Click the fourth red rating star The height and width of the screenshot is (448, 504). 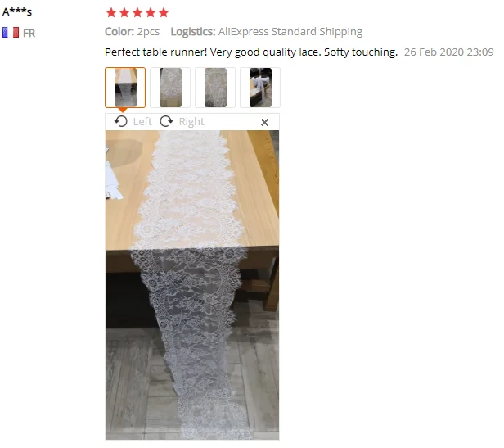(151, 12)
